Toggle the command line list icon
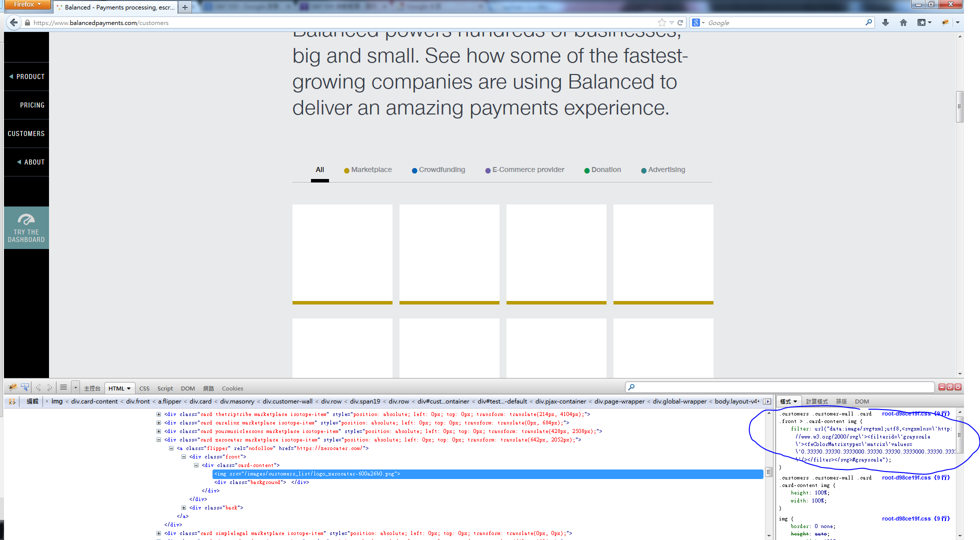Viewport: 980px width, 540px height. tap(63, 387)
